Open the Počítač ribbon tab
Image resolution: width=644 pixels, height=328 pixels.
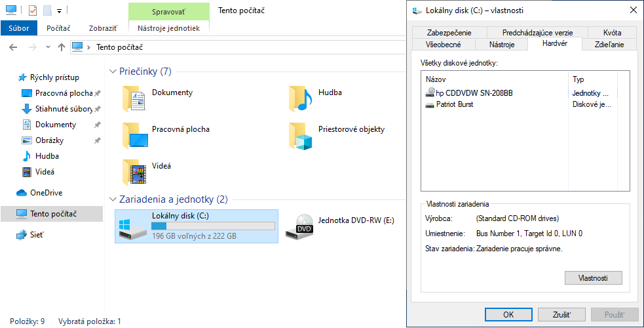click(x=58, y=28)
